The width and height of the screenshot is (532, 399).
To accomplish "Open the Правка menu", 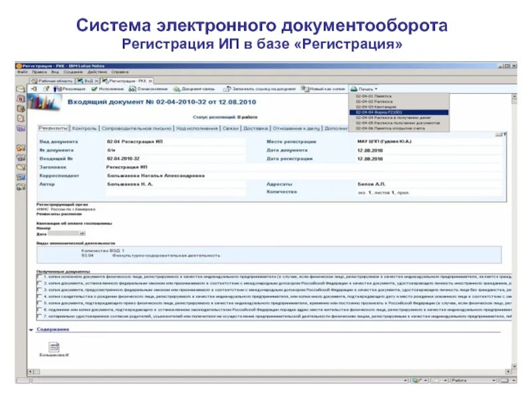I will [39, 72].
